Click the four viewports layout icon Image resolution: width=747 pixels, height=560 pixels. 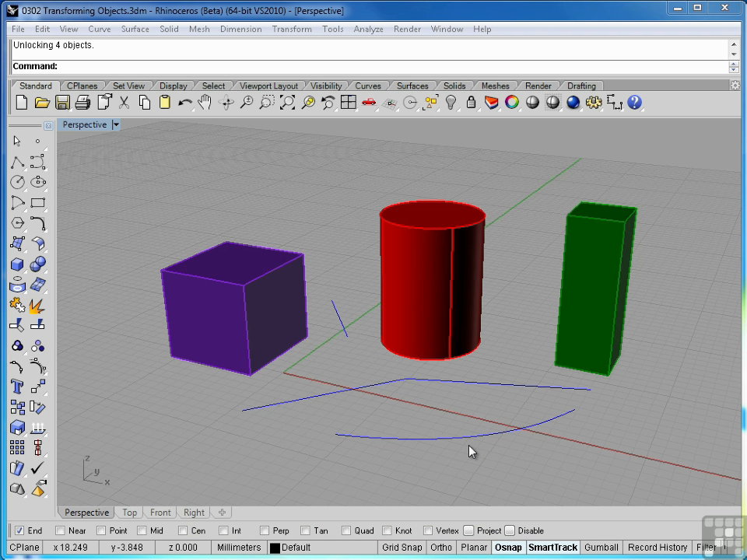[x=349, y=103]
